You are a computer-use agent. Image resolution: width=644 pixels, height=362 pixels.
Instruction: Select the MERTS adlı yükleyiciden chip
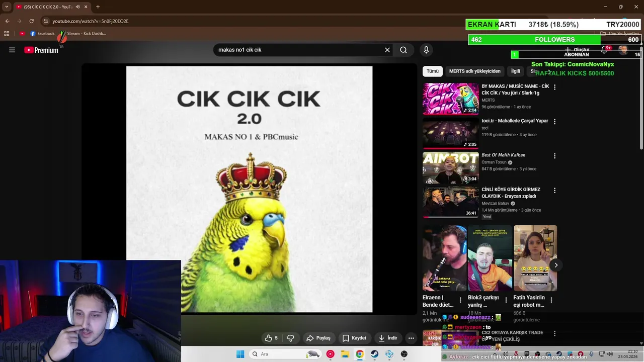(x=475, y=71)
